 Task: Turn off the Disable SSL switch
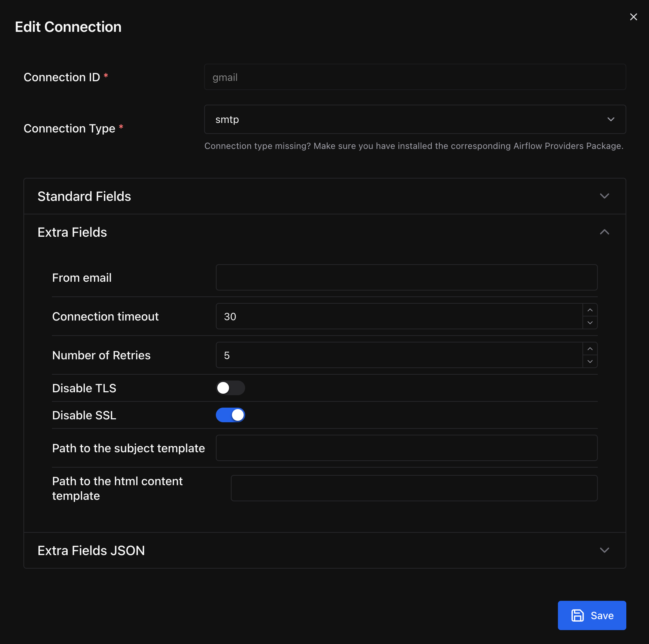[x=230, y=415]
